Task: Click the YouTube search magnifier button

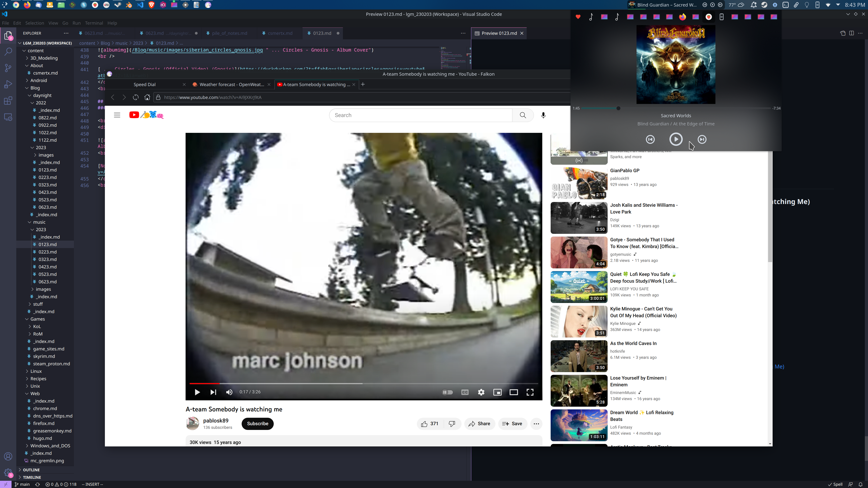Action: point(523,115)
